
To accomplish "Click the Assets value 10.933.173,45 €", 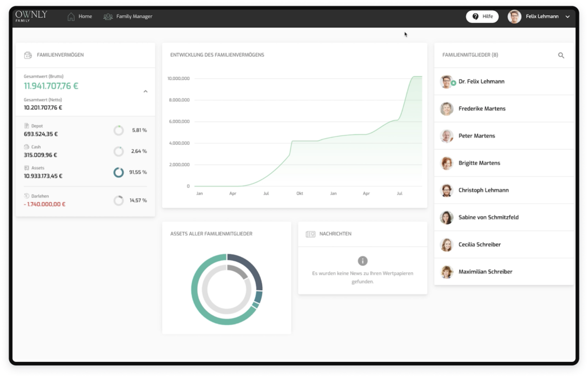I will tap(43, 176).
